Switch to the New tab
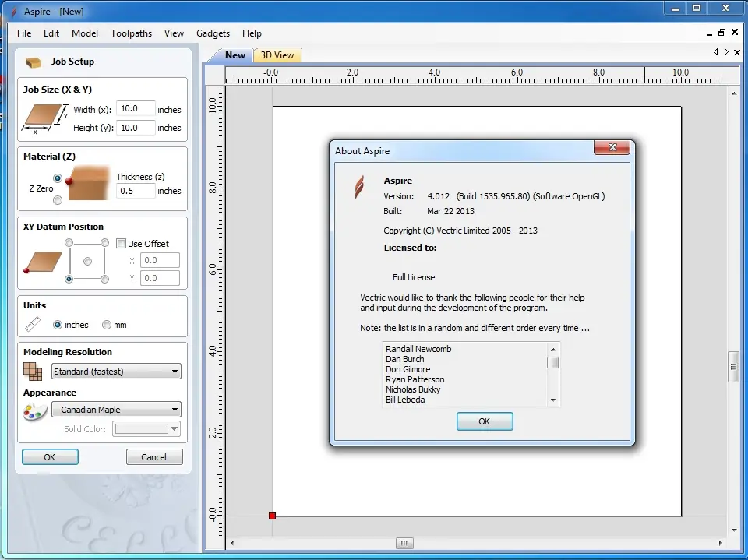 235,55
